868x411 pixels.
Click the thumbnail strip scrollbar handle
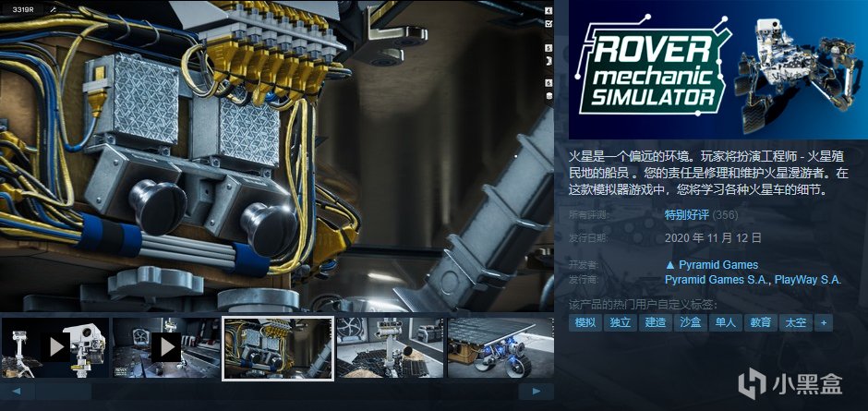pyautogui.click(x=63, y=392)
